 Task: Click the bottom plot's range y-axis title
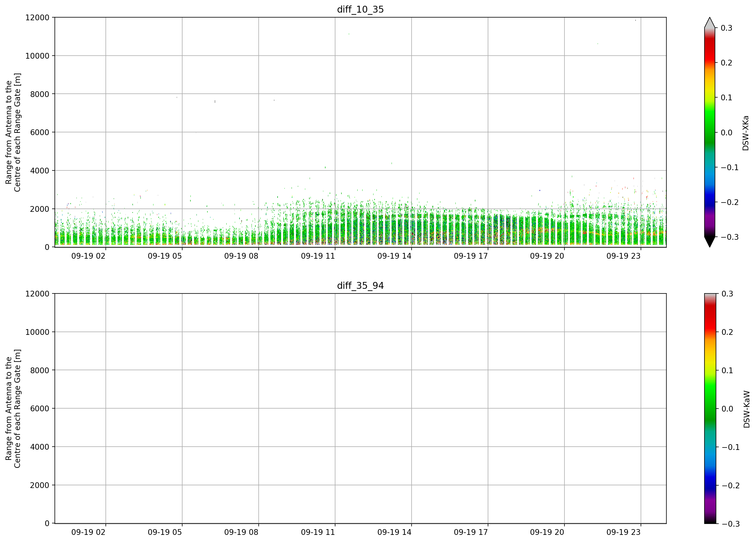point(13,409)
